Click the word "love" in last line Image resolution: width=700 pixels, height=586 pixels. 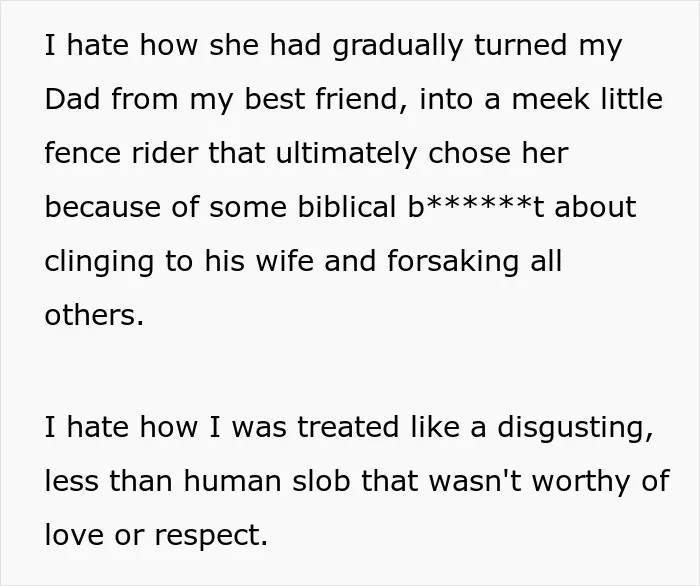click(74, 535)
